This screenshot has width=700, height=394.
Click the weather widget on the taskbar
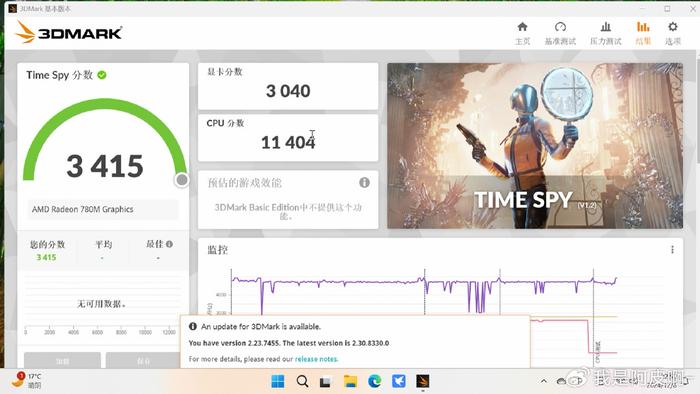coord(27,381)
